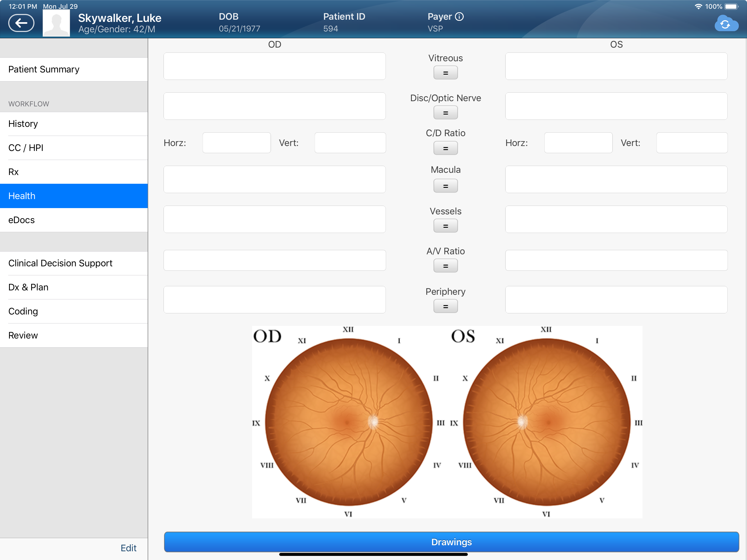
Task: Tap the OS fundus drawing
Action: tap(546, 422)
